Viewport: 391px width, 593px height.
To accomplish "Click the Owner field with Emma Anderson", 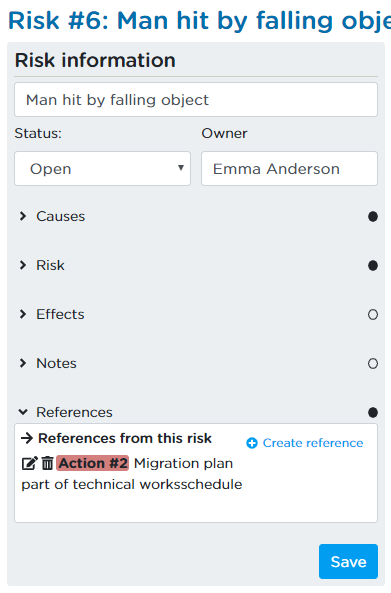I will coord(289,169).
